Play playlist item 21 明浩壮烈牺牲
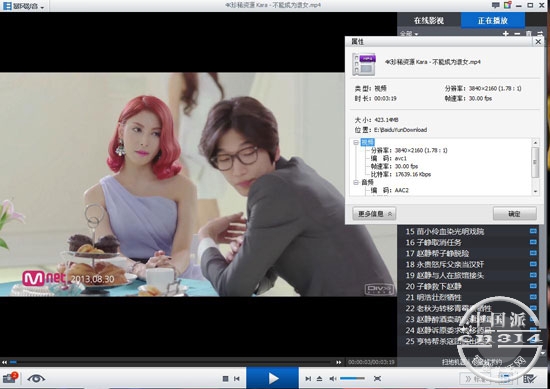This screenshot has width=550, height=389. tap(433, 297)
